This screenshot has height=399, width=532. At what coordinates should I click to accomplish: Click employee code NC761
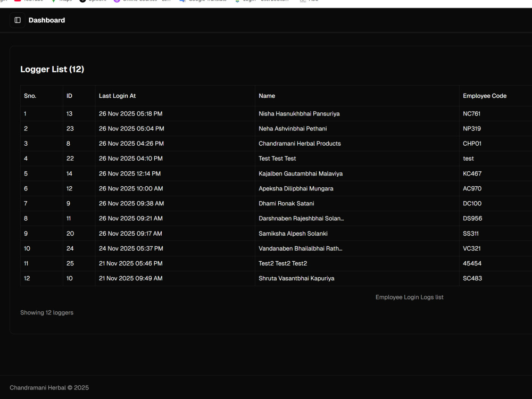point(471,114)
